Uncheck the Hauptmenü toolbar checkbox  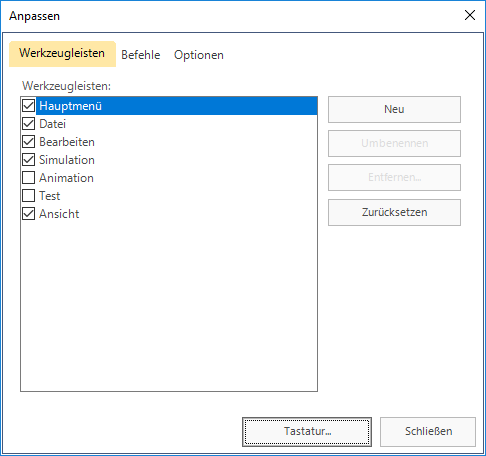tap(28, 106)
